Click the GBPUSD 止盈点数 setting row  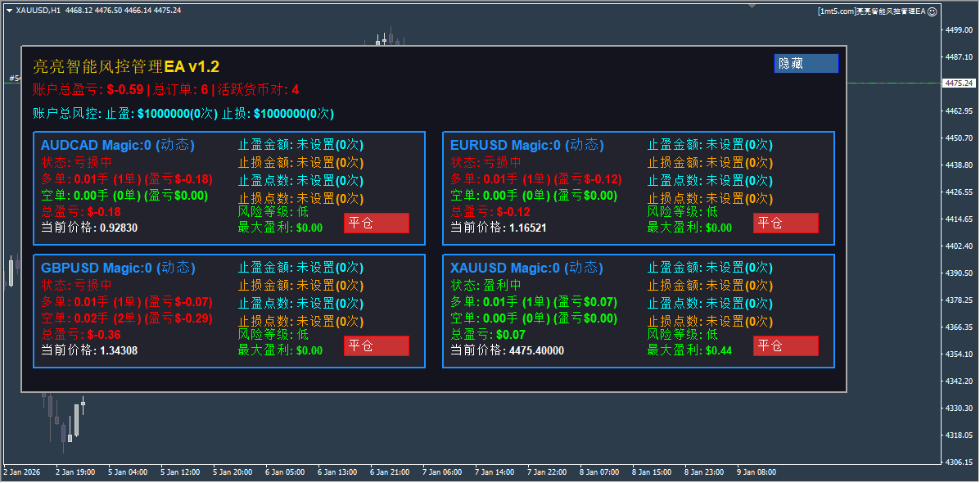300,304
